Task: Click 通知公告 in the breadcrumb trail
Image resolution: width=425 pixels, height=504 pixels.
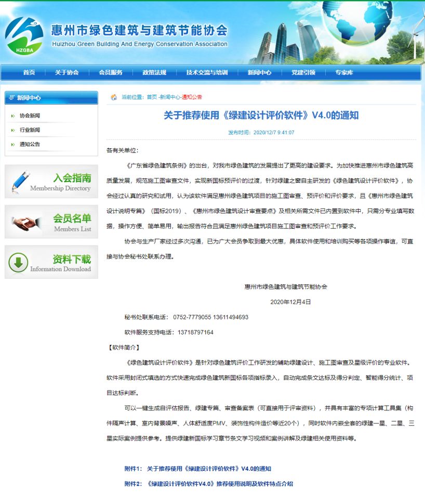Action: 192,97
